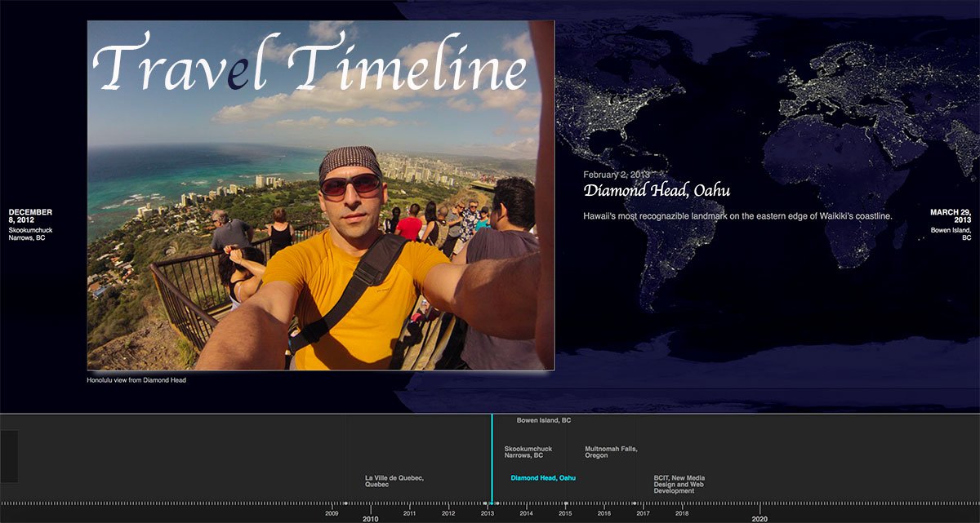Open Multnomah Falls, Oregon timeline event

611,452
